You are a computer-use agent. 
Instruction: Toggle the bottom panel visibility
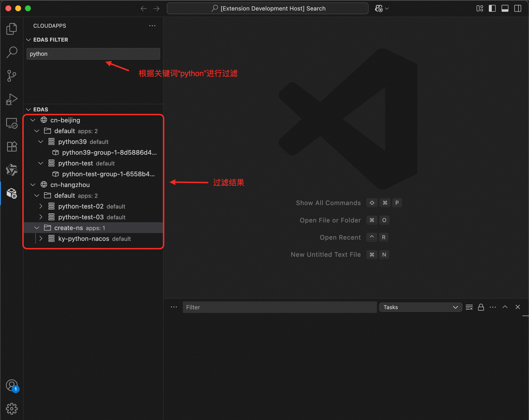505,8
